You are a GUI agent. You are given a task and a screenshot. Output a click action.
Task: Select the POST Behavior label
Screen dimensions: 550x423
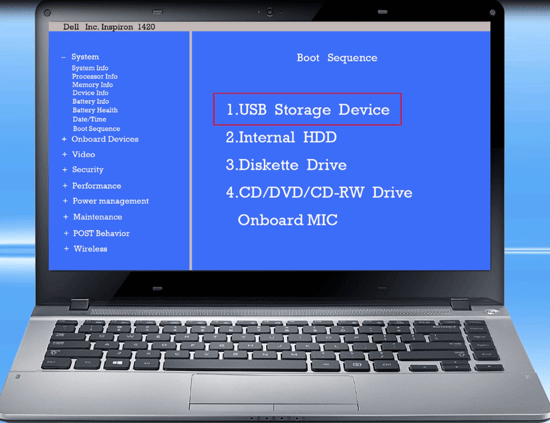(101, 233)
